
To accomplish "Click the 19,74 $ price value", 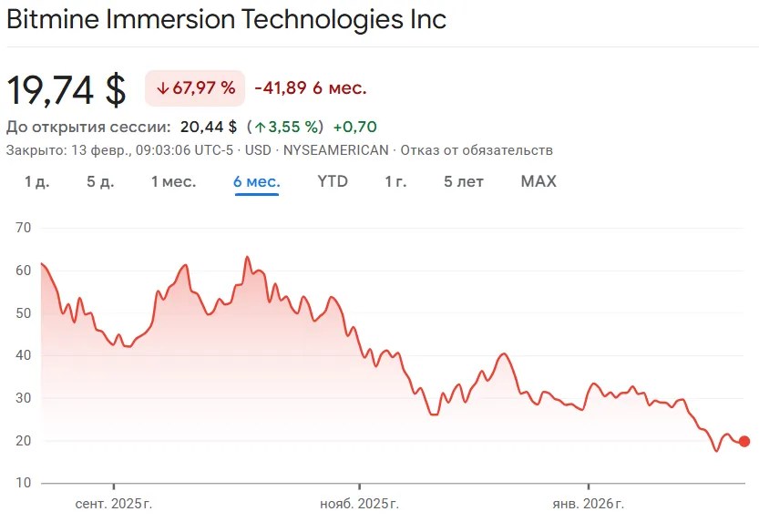I will pyautogui.click(x=67, y=89).
